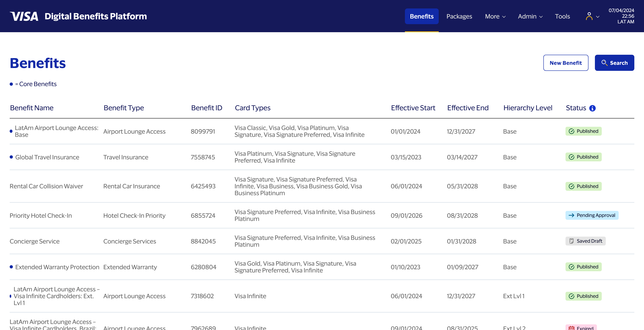Click the Digital Benefits Platform title

pos(96,16)
